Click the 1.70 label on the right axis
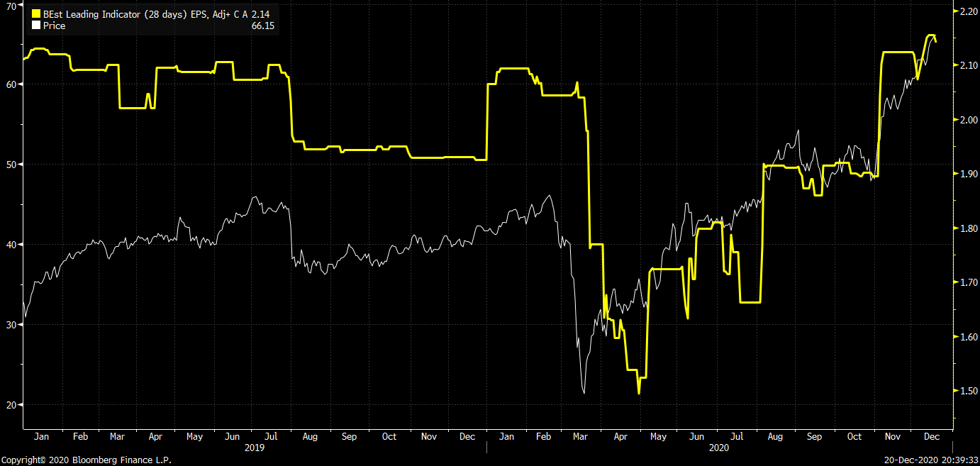 tap(968, 282)
